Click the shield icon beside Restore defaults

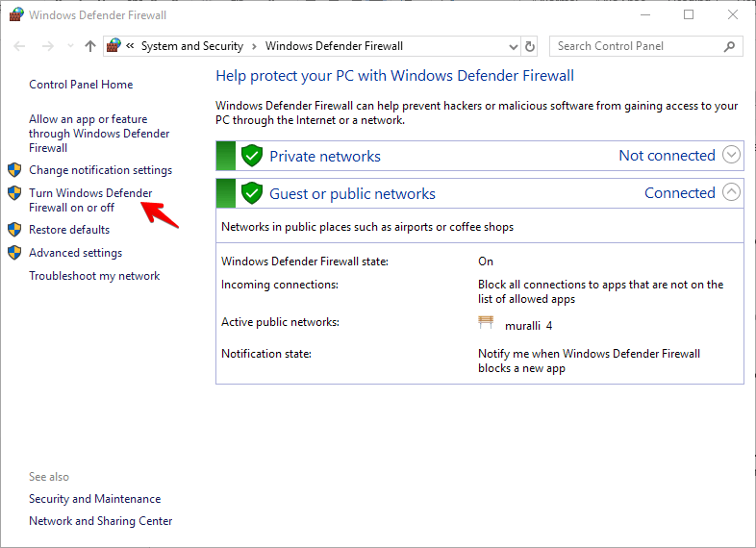14,230
